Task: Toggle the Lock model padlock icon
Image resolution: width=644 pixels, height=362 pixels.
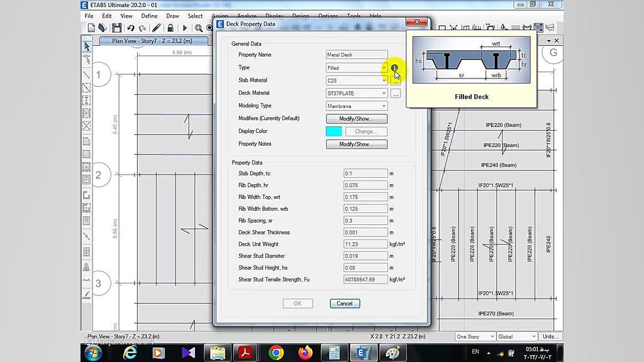Action: point(170,28)
